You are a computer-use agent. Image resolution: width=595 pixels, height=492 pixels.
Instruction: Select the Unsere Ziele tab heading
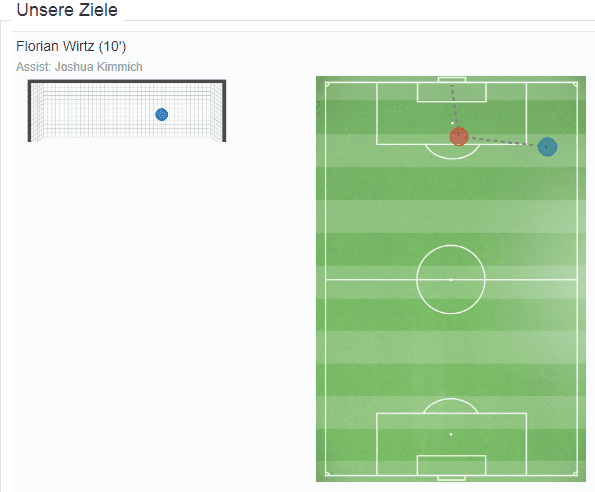pyautogui.click(x=67, y=10)
